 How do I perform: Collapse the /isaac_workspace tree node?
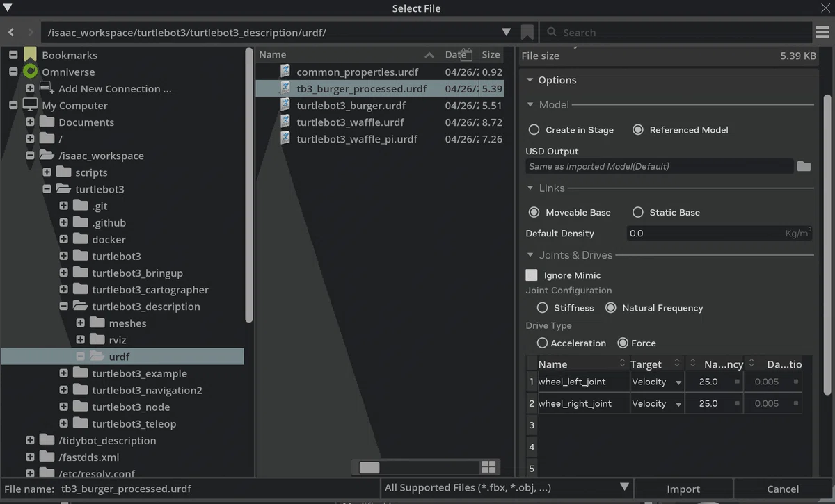[30, 156]
